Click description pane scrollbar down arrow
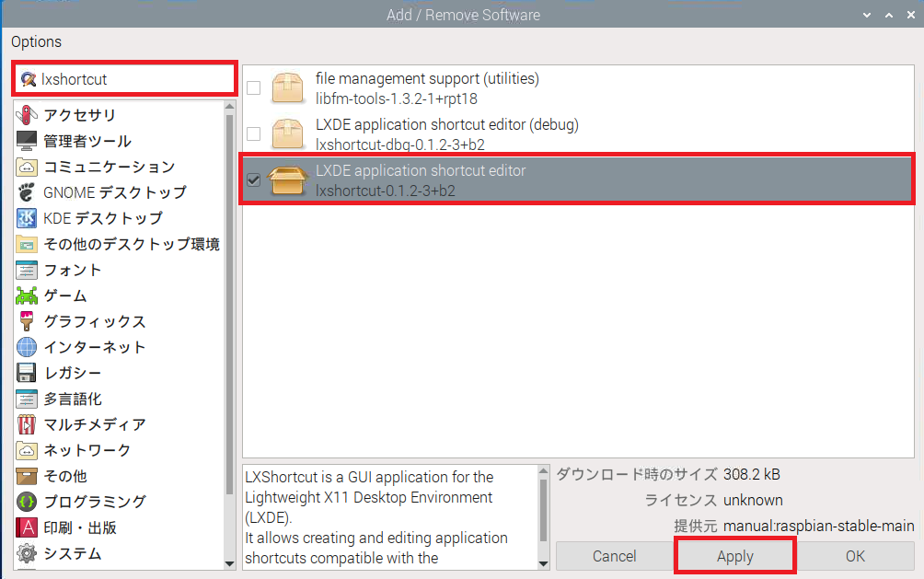Viewport: 924px width, 579px height. (543, 564)
